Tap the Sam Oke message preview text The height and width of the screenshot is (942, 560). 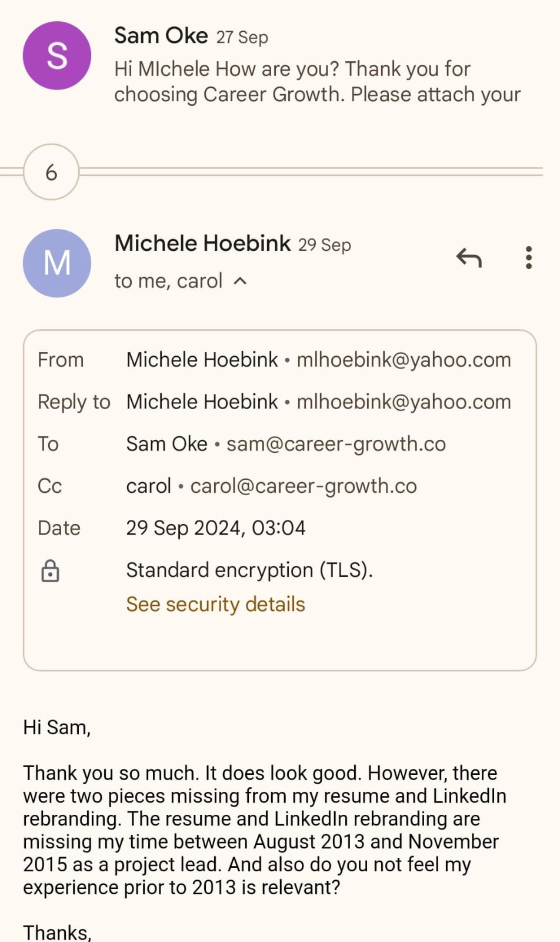[x=318, y=81]
